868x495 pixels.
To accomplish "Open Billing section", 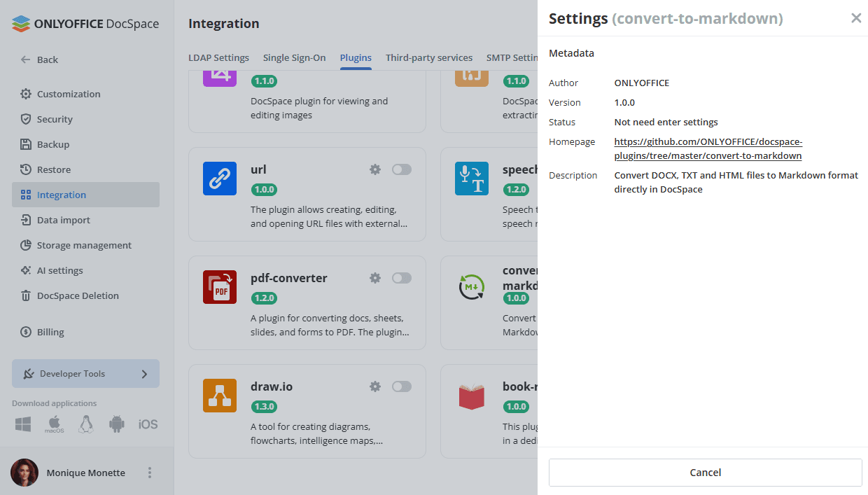I will click(x=85, y=332).
